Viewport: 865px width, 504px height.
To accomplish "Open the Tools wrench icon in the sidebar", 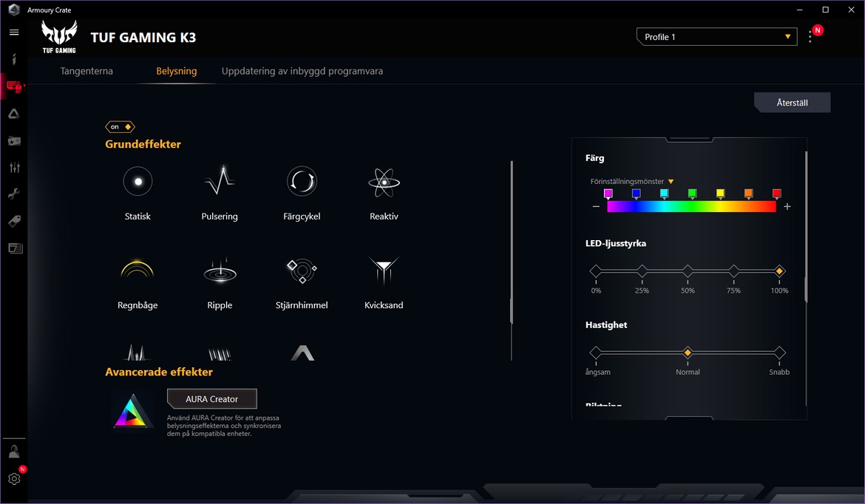I will [x=14, y=194].
